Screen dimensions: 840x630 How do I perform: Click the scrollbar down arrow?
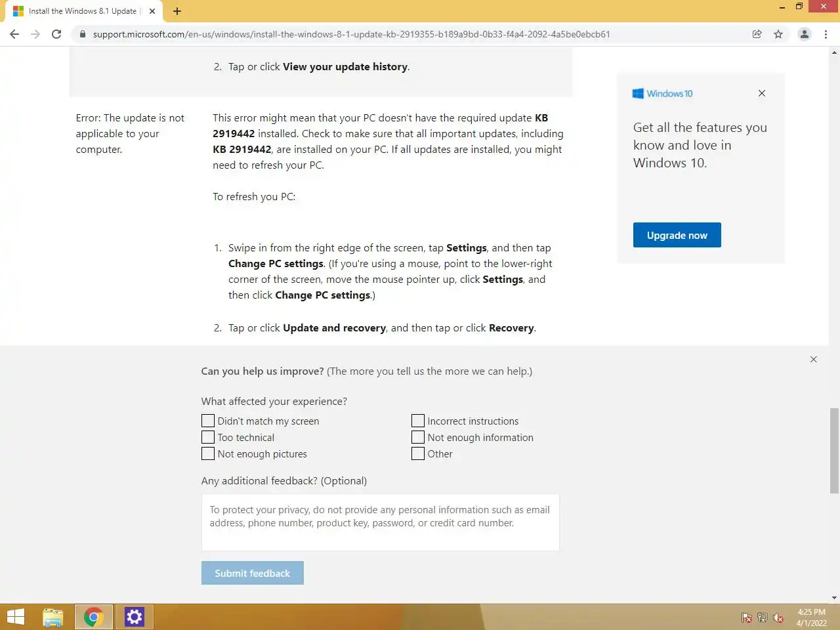[x=834, y=598]
